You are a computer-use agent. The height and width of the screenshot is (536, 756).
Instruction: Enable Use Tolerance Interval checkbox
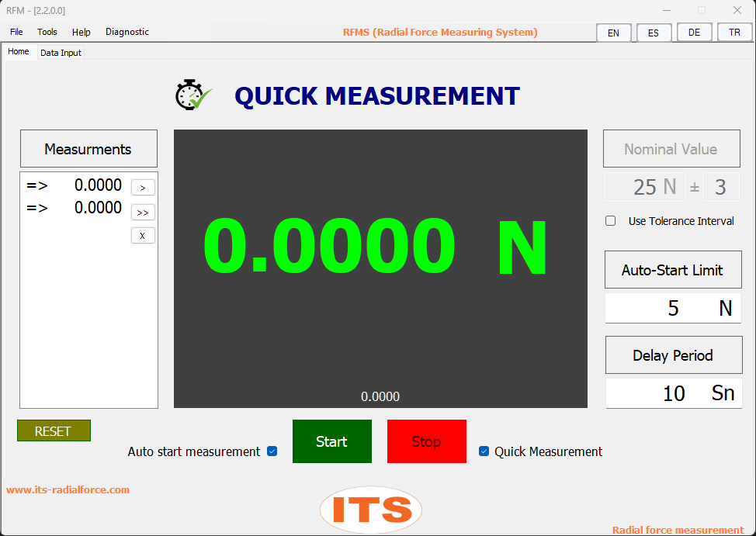coord(611,221)
